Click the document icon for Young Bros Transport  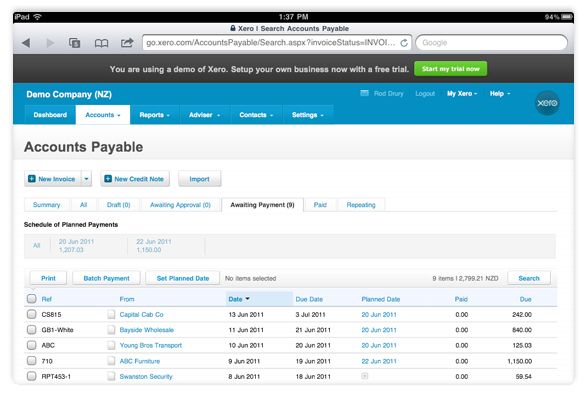(111, 345)
